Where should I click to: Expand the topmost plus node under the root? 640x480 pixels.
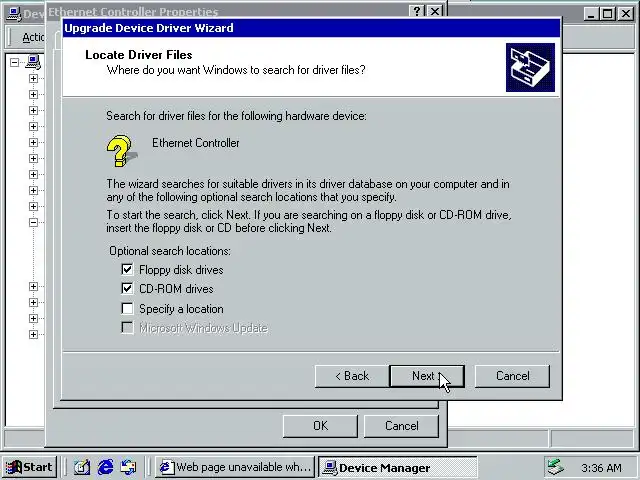(33, 78)
